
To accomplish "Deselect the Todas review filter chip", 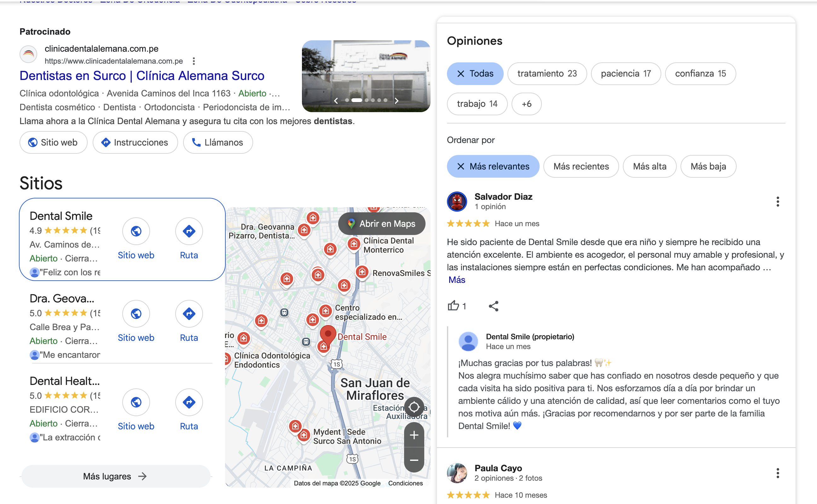I will 475,74.
